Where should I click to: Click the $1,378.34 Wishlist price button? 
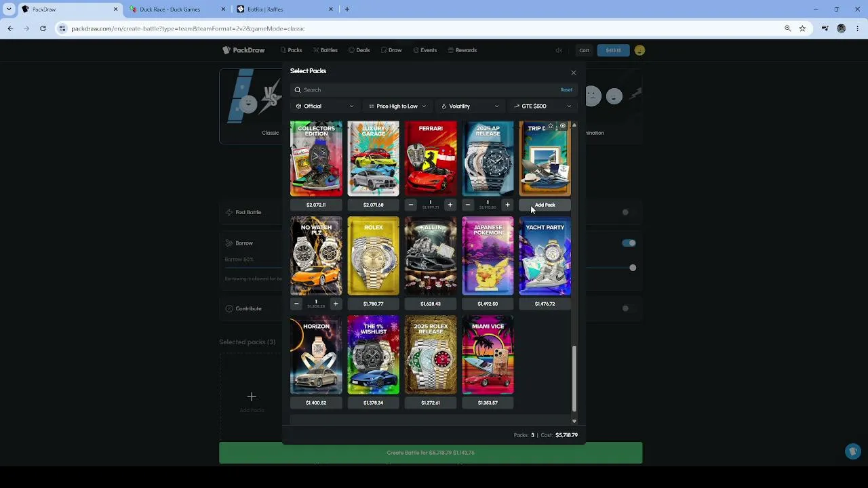pos(374,403)
